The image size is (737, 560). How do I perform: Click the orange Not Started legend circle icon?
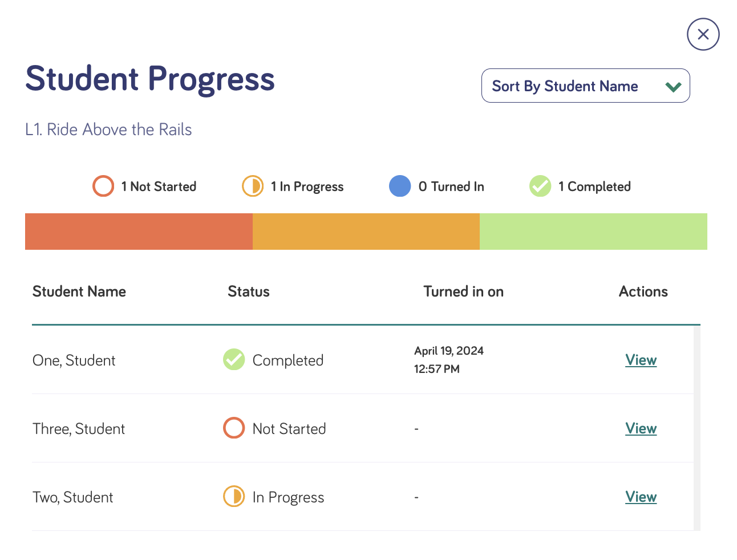[x=103, y=186]
